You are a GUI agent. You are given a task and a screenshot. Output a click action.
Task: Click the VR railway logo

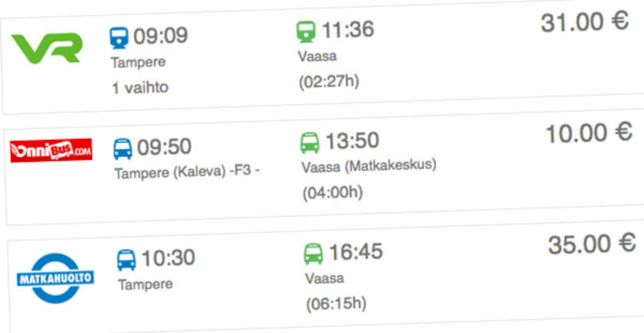tap(47, 48)
